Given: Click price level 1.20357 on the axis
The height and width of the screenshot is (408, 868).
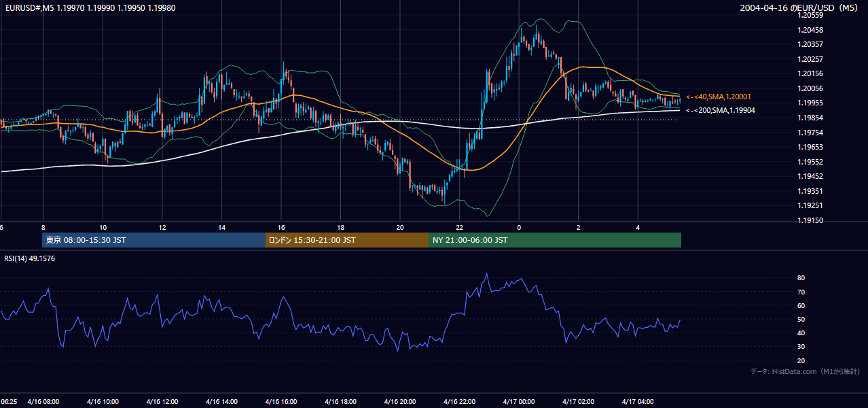Looking at the screenshot, I should click(x=809, y=44).
